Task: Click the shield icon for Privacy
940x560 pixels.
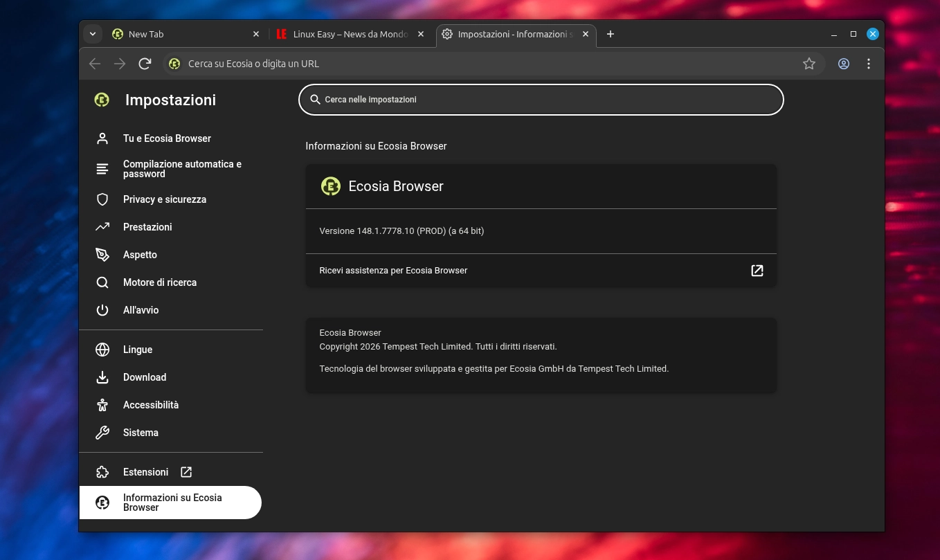Action: [102, 199]
